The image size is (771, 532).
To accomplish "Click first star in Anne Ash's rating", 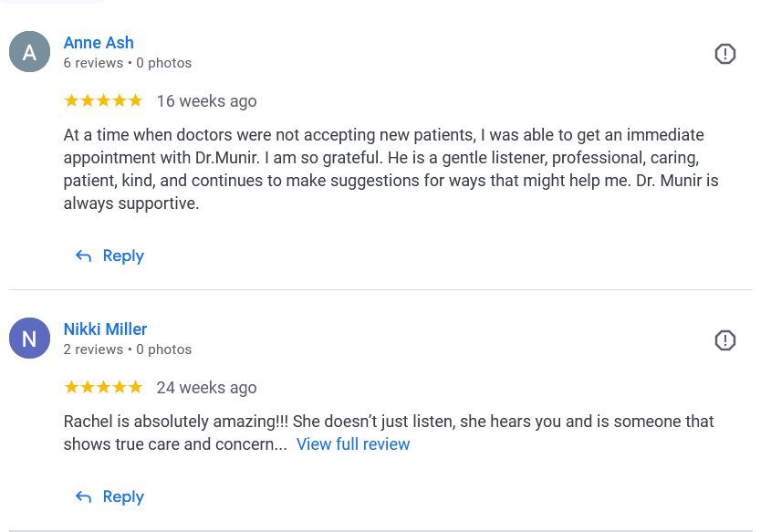I will (72, 100).
